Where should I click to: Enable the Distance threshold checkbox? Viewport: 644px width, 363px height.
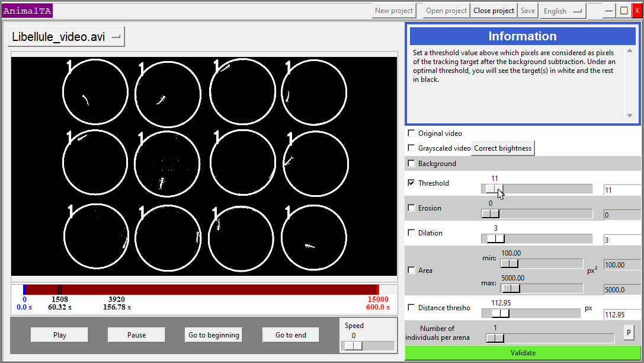click(411, 307)
